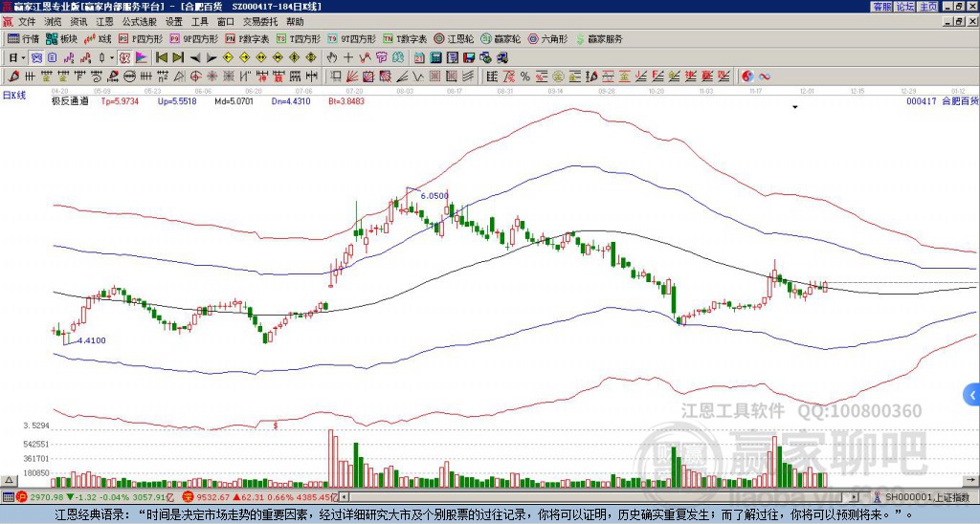The image size is (980, 524).
Task: Select the hand pan tool
Action: tap(332, 58)
